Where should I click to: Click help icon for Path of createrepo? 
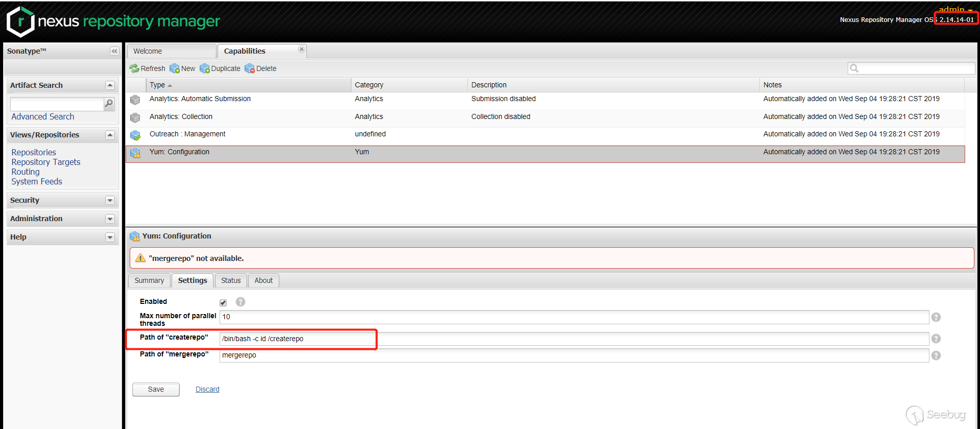point(936,339)
